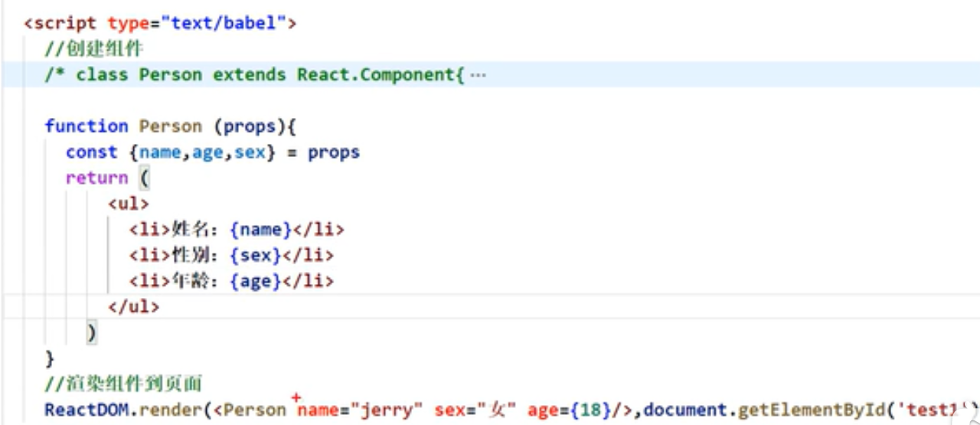
Task: Click ReactDOM in the render call
Action: pyautogui.click(x=87, y=410)
